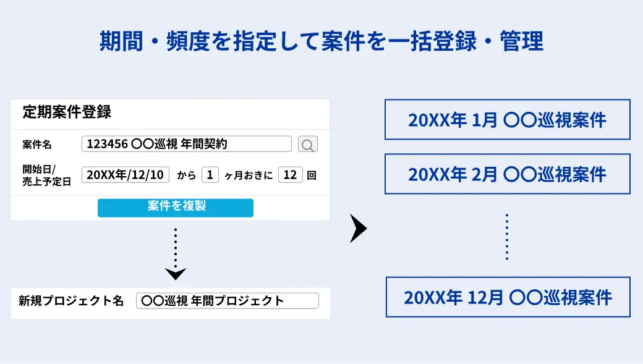Click the magnifier search icon beside 案件名
643x364 pixels.
click(307, 144)
